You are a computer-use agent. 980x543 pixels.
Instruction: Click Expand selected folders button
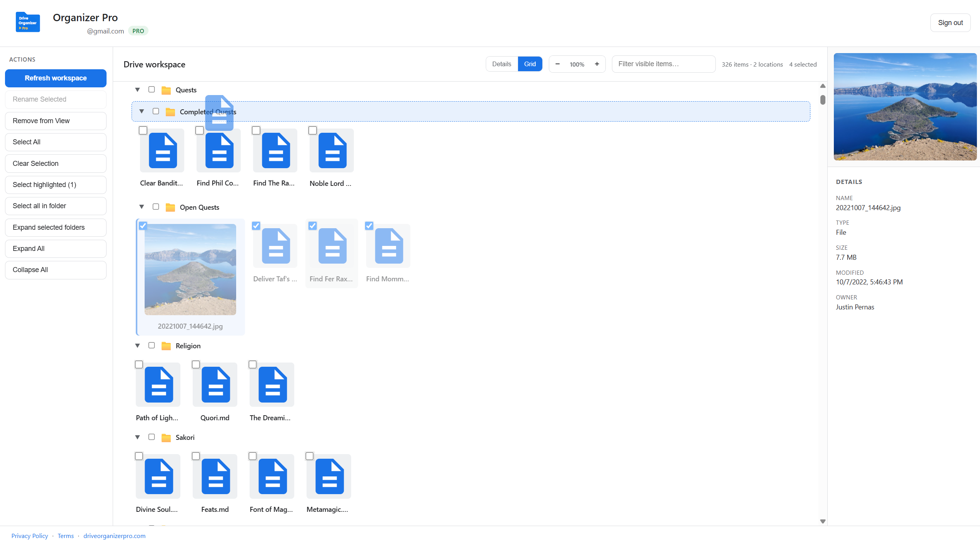56,227
